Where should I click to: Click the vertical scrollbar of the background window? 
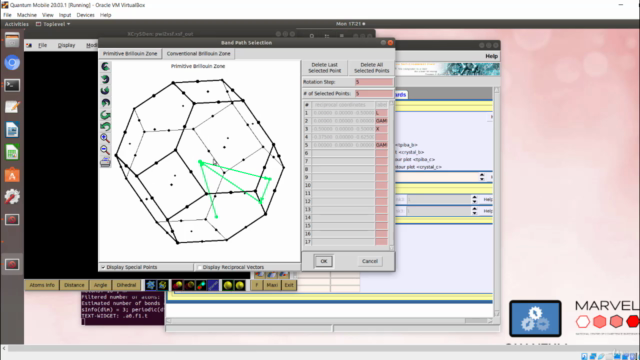(497, 202)
